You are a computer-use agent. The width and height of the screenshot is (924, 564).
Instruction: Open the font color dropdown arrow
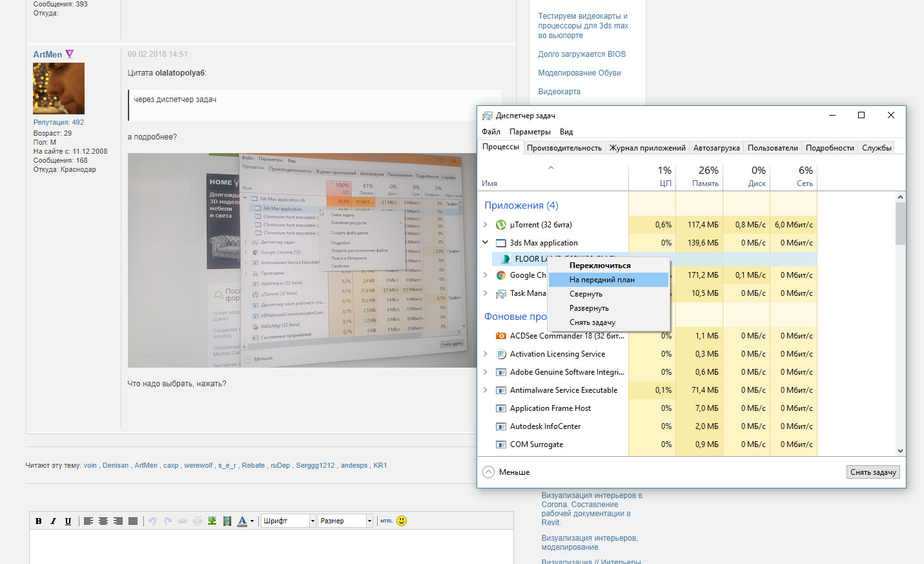(x=252, y=521)
